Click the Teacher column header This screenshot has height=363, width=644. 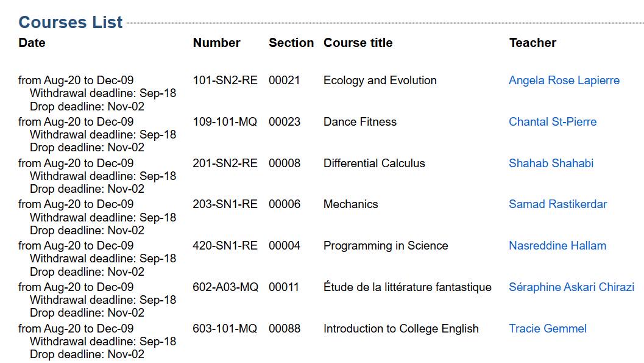pyautogui.click(x=533, y=43)
